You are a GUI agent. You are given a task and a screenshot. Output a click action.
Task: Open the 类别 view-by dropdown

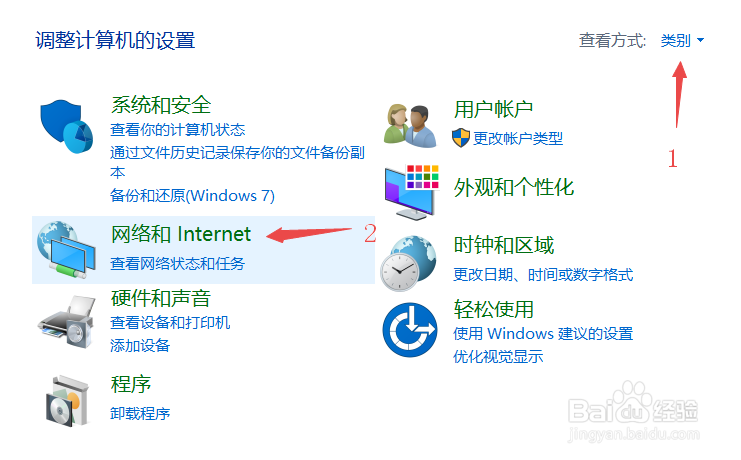click(682, 41)
